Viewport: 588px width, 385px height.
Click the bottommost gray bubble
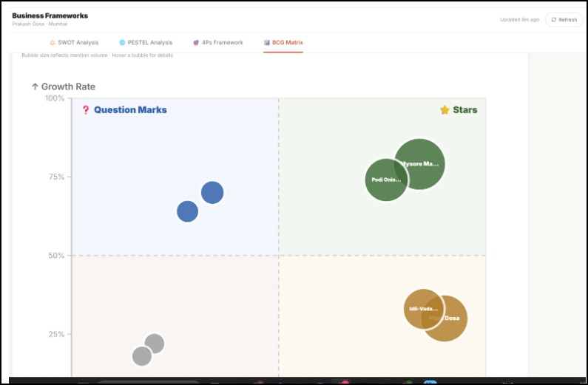point(142,356)
